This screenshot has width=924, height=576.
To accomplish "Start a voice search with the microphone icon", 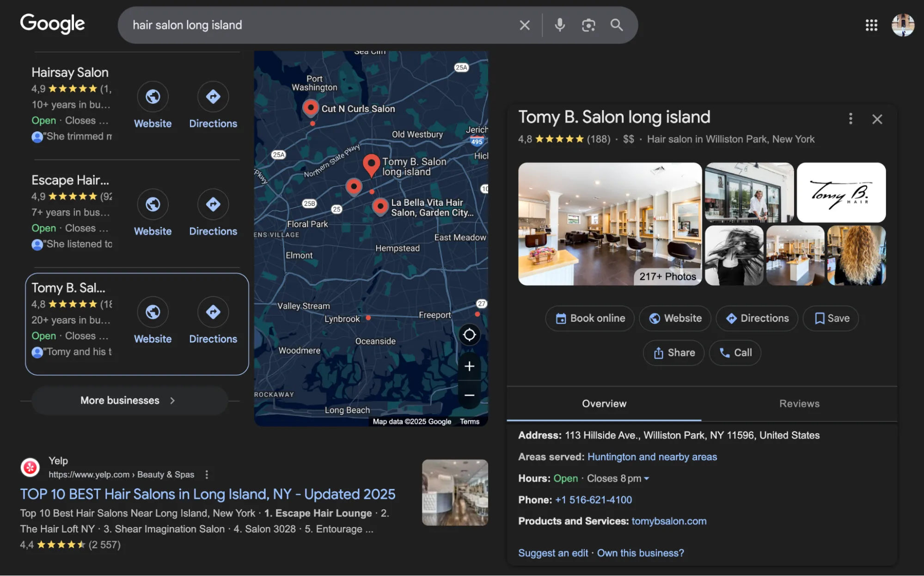I will click(x=559, y=25).
